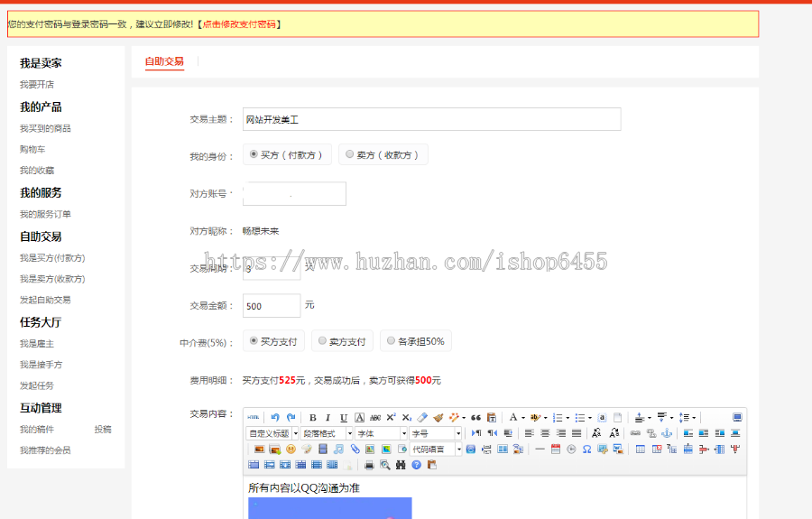Screen dimensions: 812x519
Task: Toggle italic formatting
Action: click(328, 418)
